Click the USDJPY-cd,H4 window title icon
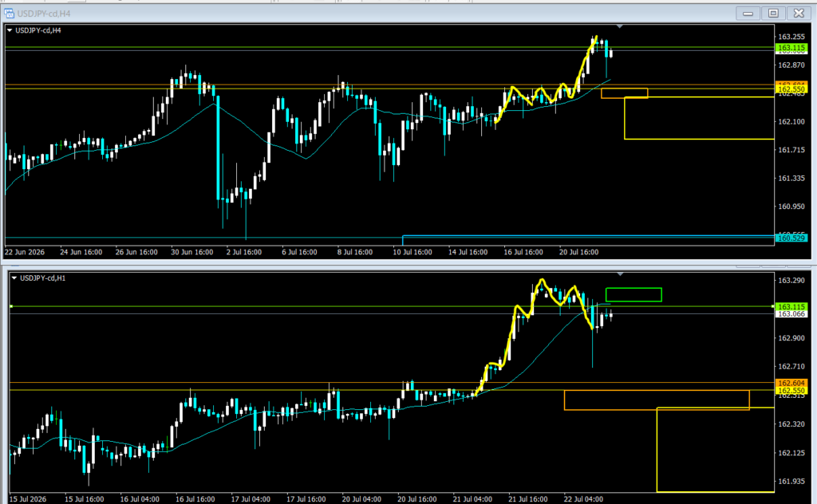The width and height of the screenshot is (817, 504). click(9, 13)
